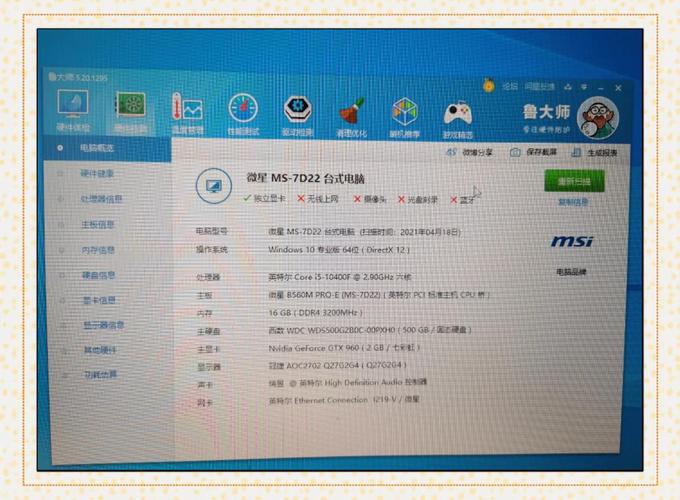
Task: Minimize the Lu Dashi window
Action: (601, 88)
